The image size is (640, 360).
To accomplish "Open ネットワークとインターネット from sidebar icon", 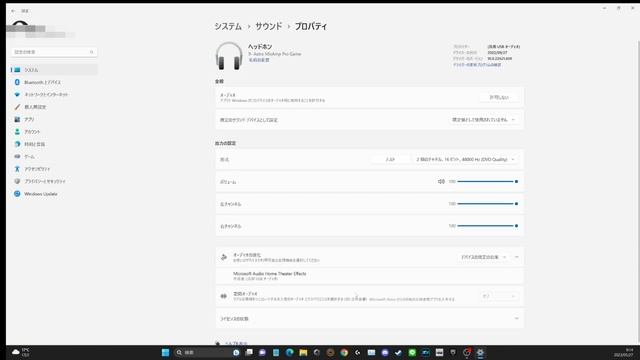I will pyautogui.click(x=17, y=95).
